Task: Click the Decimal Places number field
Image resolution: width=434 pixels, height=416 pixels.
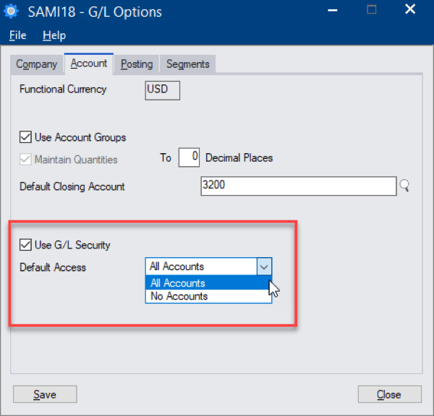Action: 189,157
